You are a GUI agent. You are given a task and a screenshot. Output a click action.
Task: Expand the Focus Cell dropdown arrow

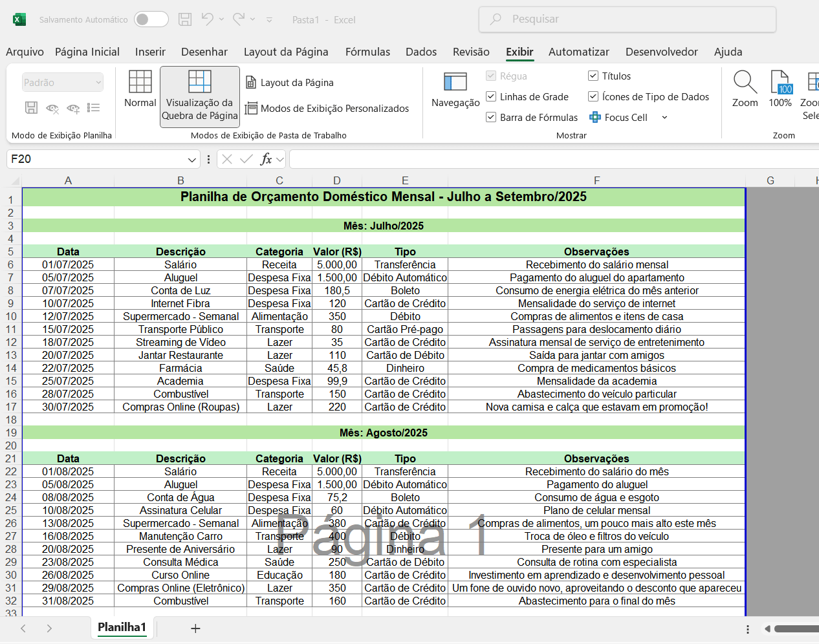click(664, 118)
